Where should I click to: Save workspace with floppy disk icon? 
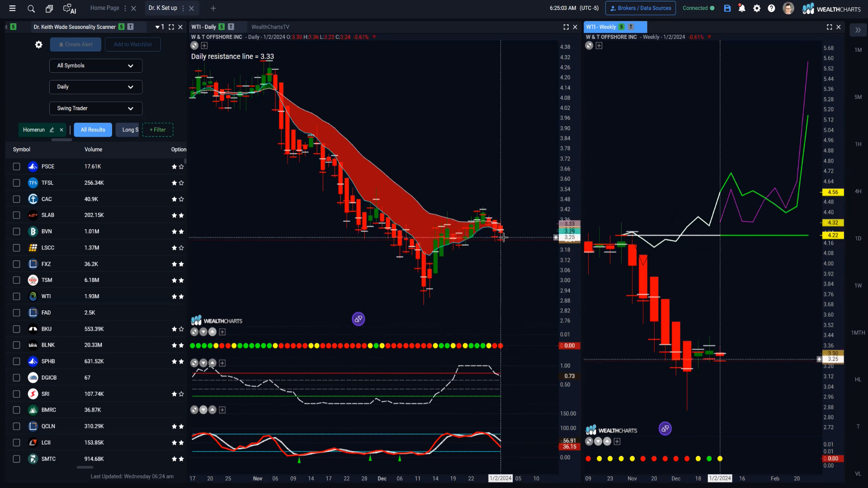[x=727, y=8]
